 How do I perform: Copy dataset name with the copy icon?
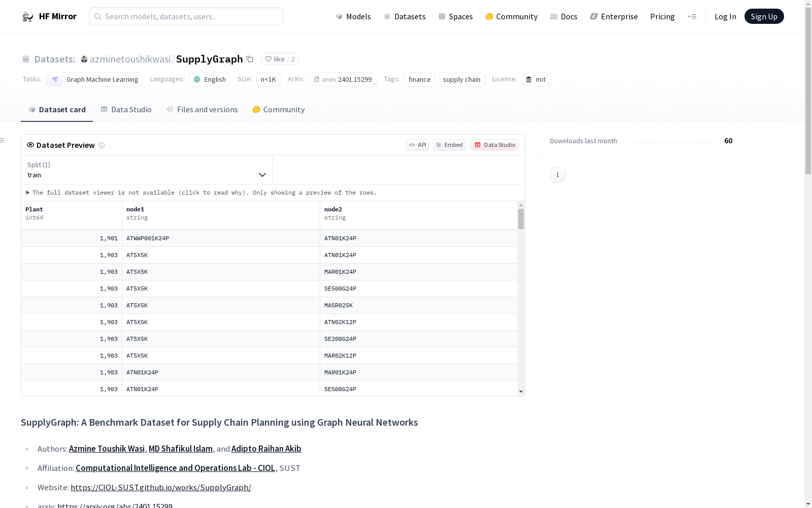(250, 59)
